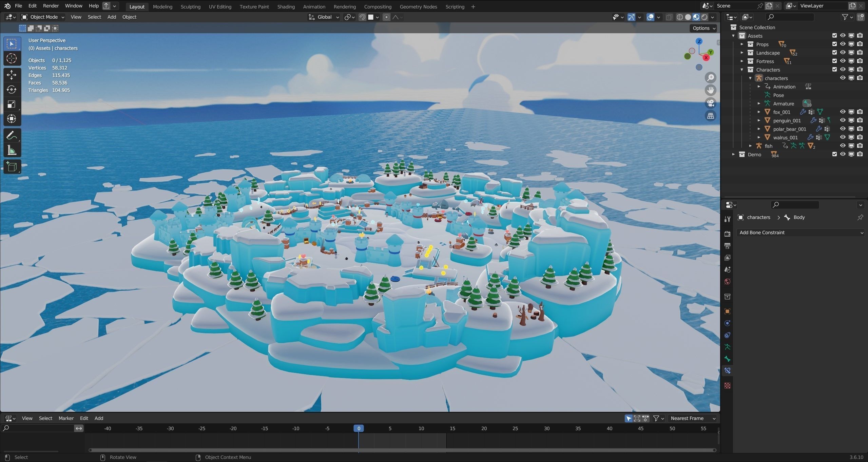Uncheck the Landscape collection checkbox

[834, 53]
